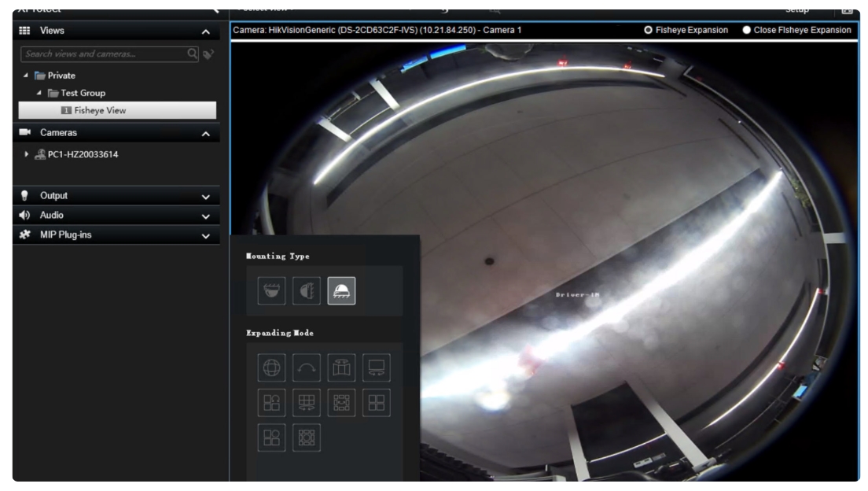Click the Expanding Mode heading
Screen dimensions: 868x491
(280, 333)
